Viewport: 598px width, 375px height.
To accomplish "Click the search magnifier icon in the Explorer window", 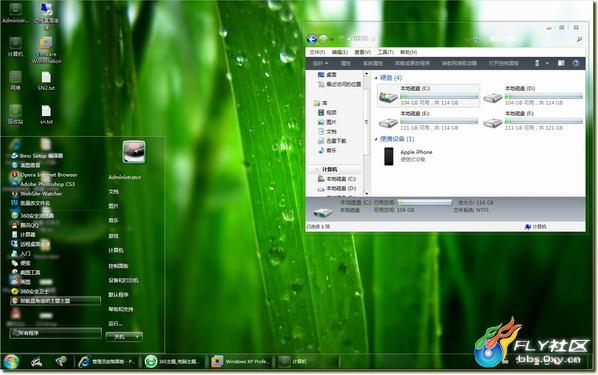I will coord(579,39).
